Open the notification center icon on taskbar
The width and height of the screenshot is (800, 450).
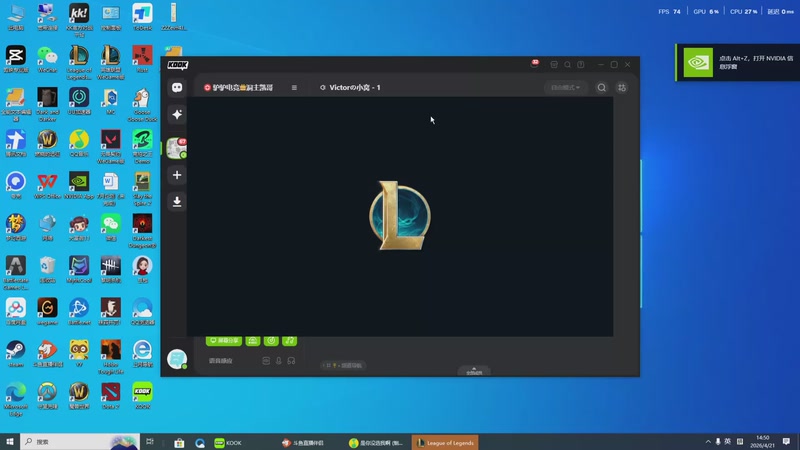point(786,442)
